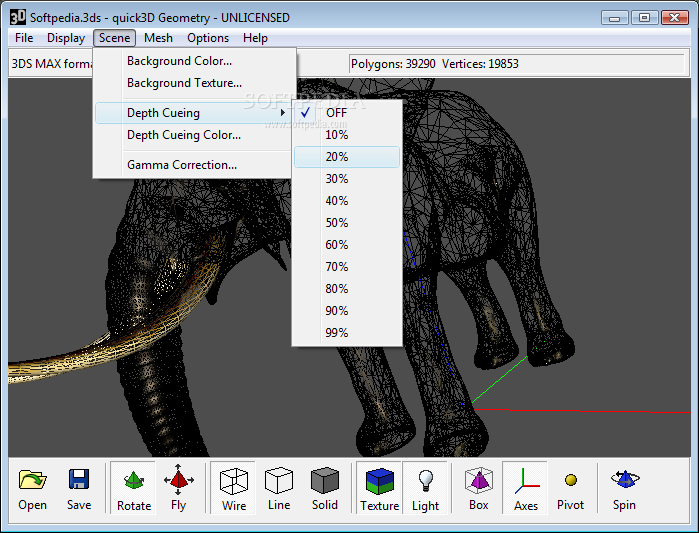Switch to Solid rendering mode
Viewport: 699px width, 533px height.
point(325,488)
